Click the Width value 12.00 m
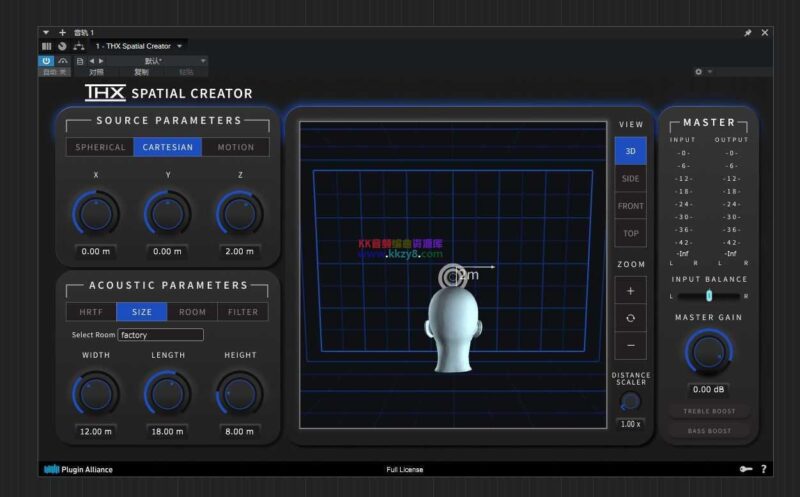The width and height of the screenshot is (800, 497). [x=95, y=431]
